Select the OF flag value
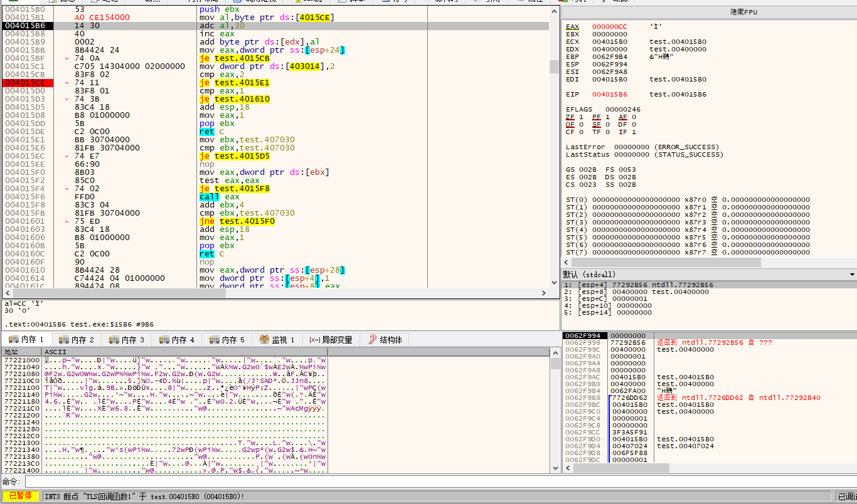857x504 pixels. tap(580, 125)
